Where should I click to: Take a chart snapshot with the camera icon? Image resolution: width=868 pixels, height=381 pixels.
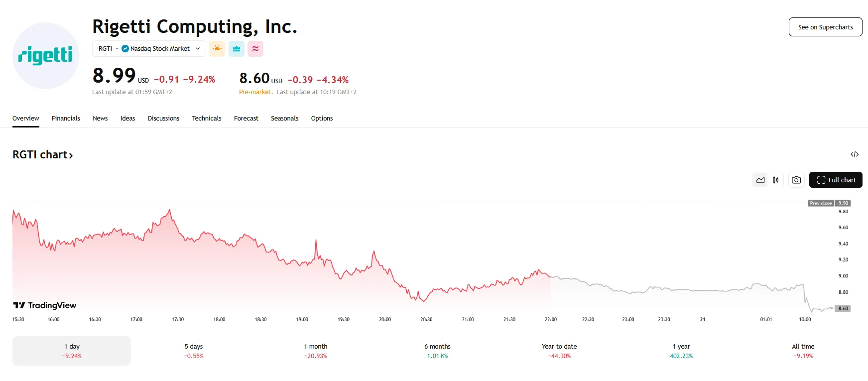[x=796, y=180]
